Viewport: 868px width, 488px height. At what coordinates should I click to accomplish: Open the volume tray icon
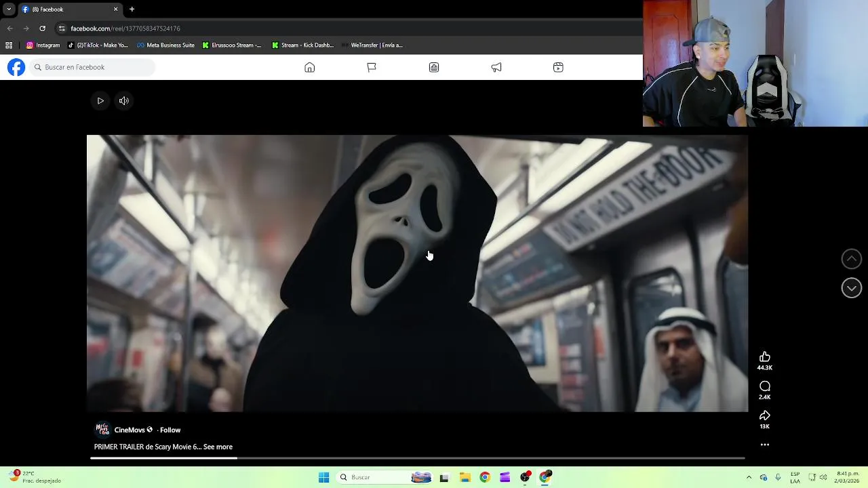point(823,477)
